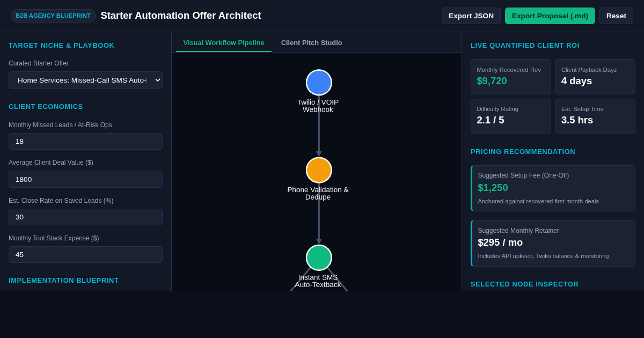This screenshot has width=644, height=338.
Task: Click the Monthly Recovered Rev $9,720 card
Action: pyautogui.click(x=511, y=77)
